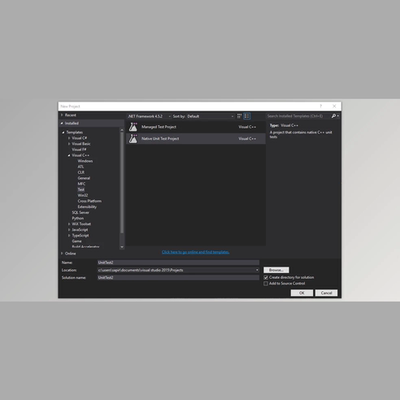Select Game template category
Viewport: 400px width, 400px height.
[x=77, y=241]
